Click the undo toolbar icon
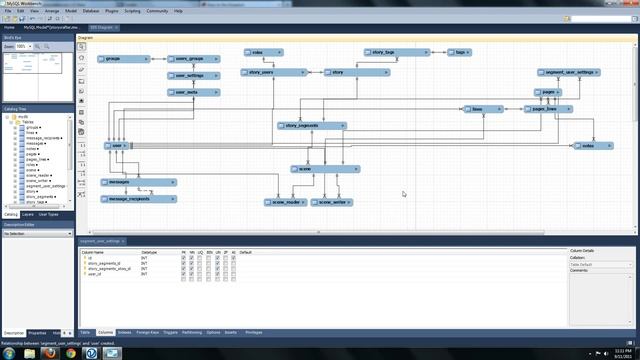Viewport: 640px width, 360px height. (32, 19)
